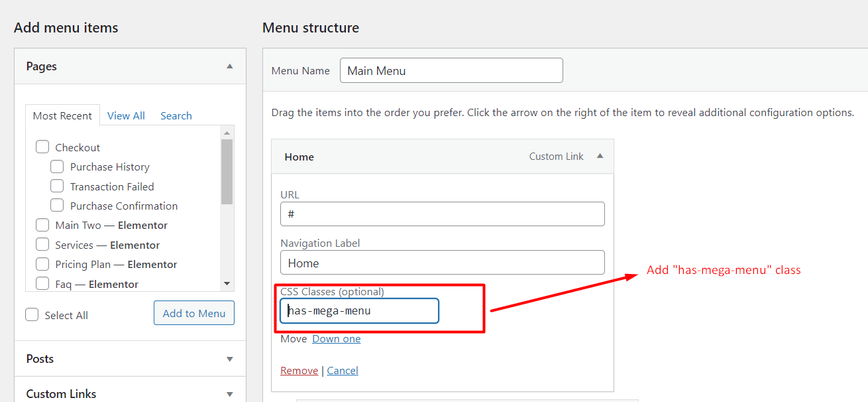Tick the Purchase History checkbox
868x402 pixels.
58,167
